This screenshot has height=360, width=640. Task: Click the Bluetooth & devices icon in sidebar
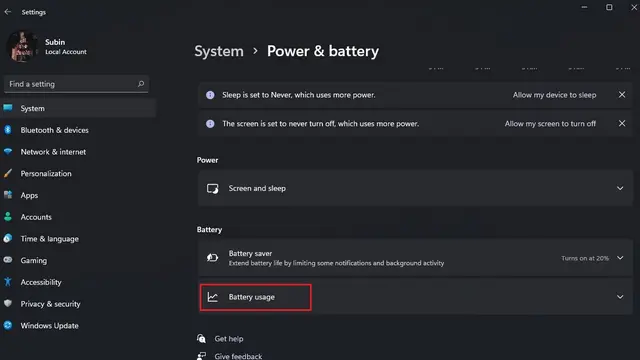point(8,130)
